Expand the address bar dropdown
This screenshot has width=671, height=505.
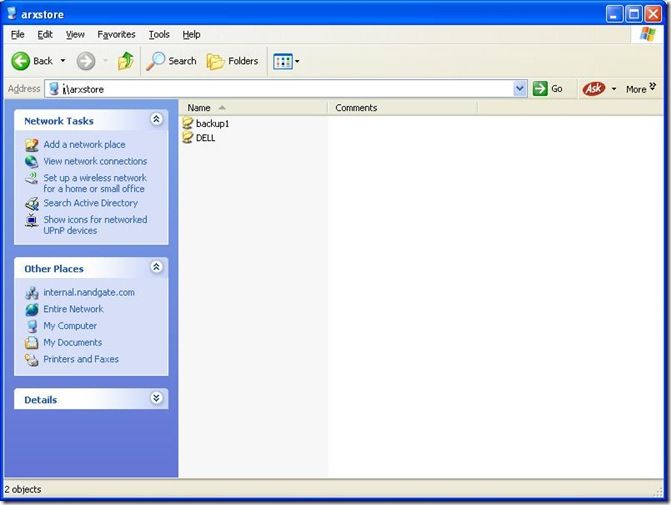[520, 89]
